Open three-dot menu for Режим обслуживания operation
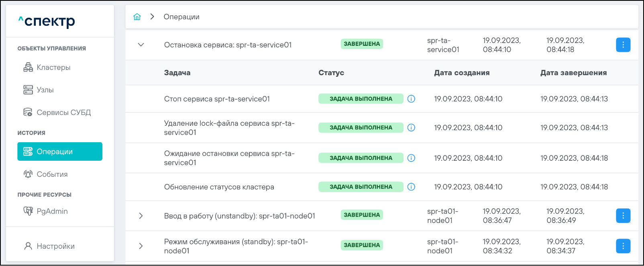Screen dimensions: 644x266 pos(623,246)
